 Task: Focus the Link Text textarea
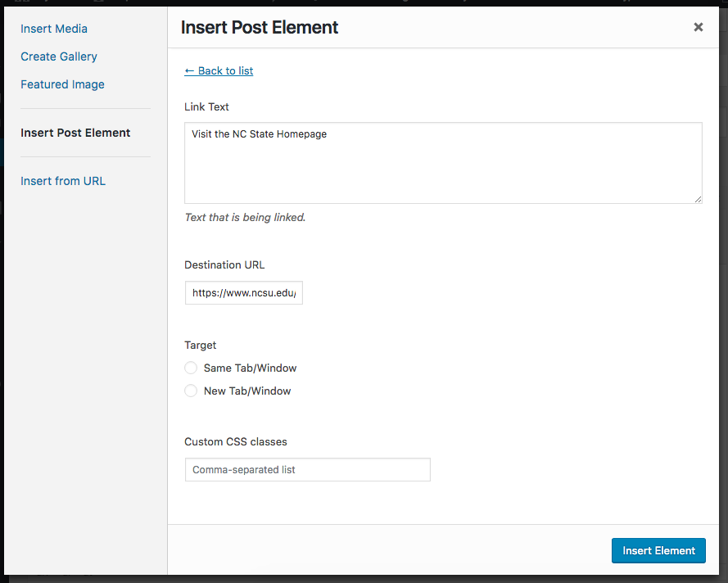pos(443,163)
